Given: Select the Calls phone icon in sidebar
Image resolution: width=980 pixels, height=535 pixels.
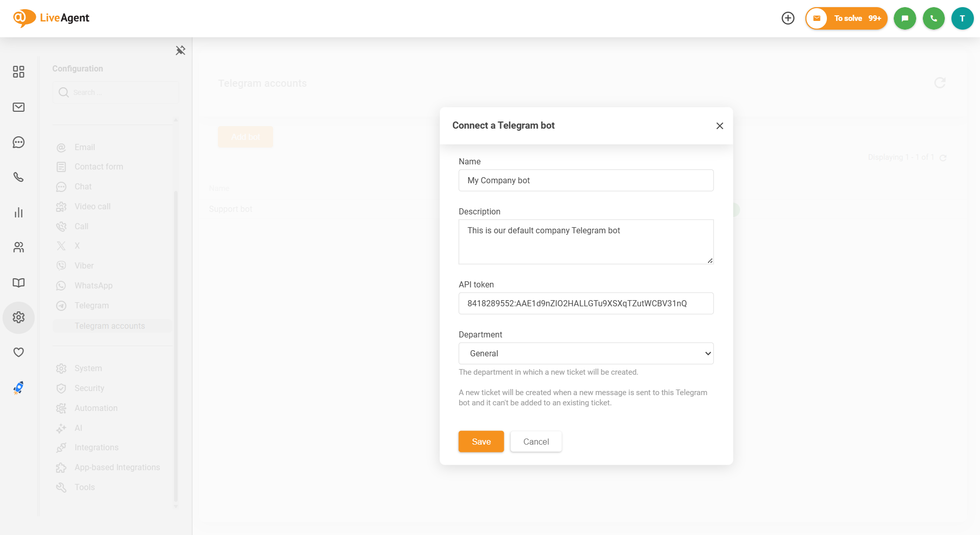Looking at the screenshot, I should tap(18, 178).
